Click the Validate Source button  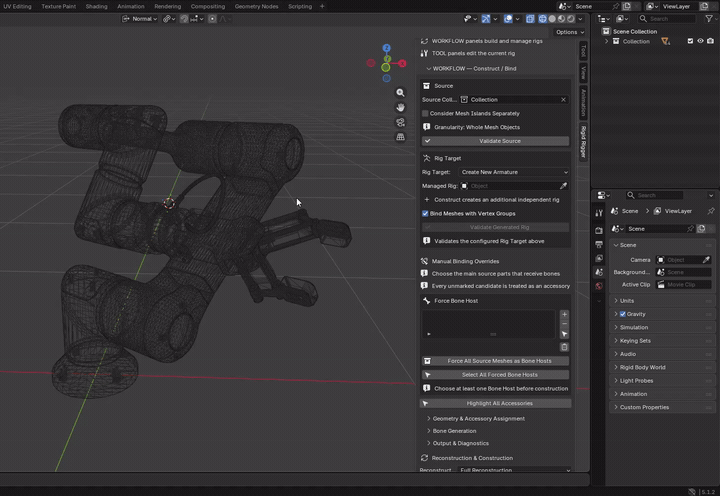point(495,141)
